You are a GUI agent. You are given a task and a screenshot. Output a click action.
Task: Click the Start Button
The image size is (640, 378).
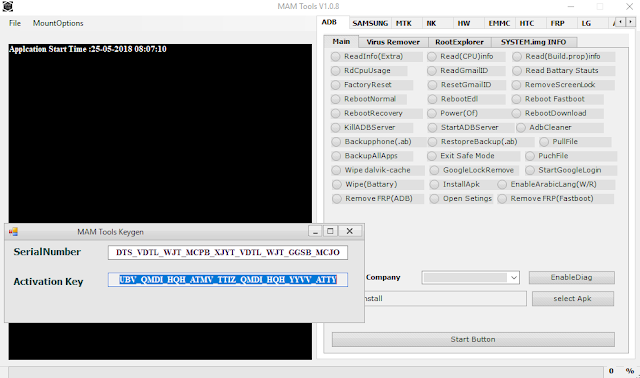coord(473,339)
